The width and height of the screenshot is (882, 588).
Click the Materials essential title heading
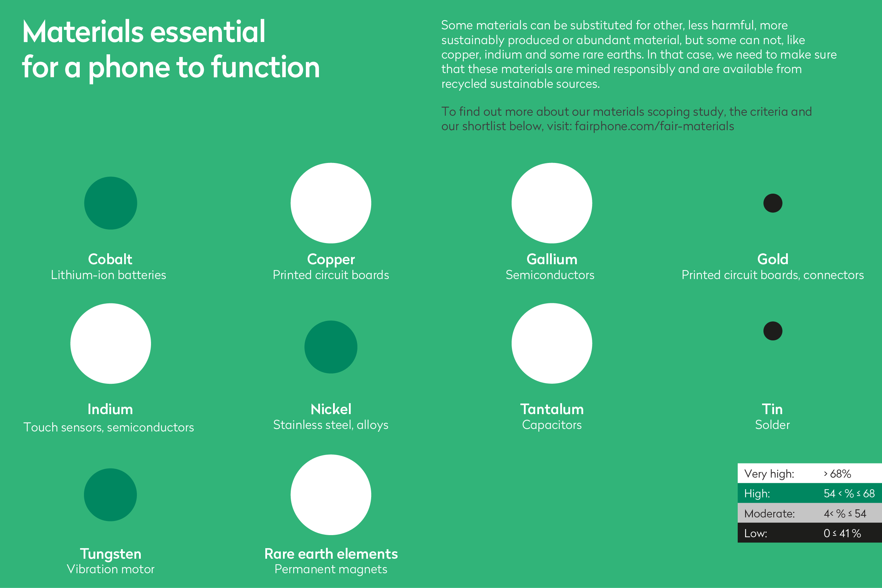click(x=171, y=49)
